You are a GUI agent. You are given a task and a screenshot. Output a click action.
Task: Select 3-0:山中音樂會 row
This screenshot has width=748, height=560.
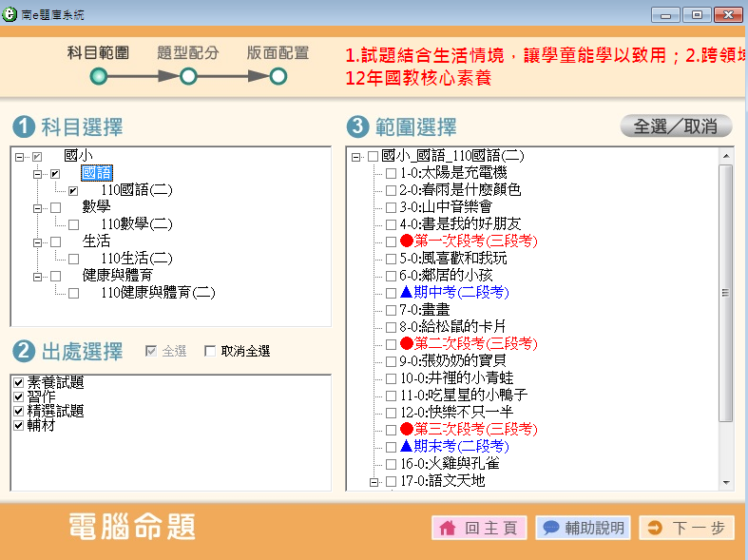click(x=446, y=207)
